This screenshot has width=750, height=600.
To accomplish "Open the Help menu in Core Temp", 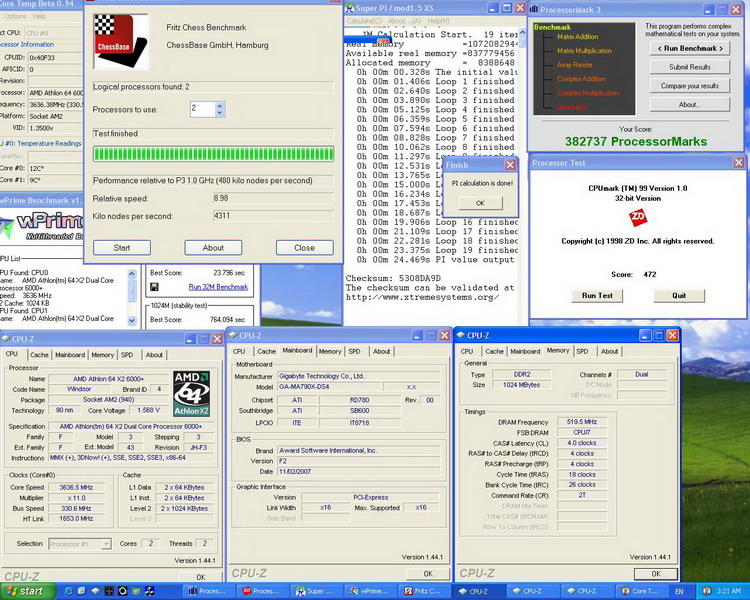I will [x=39, y=16].
